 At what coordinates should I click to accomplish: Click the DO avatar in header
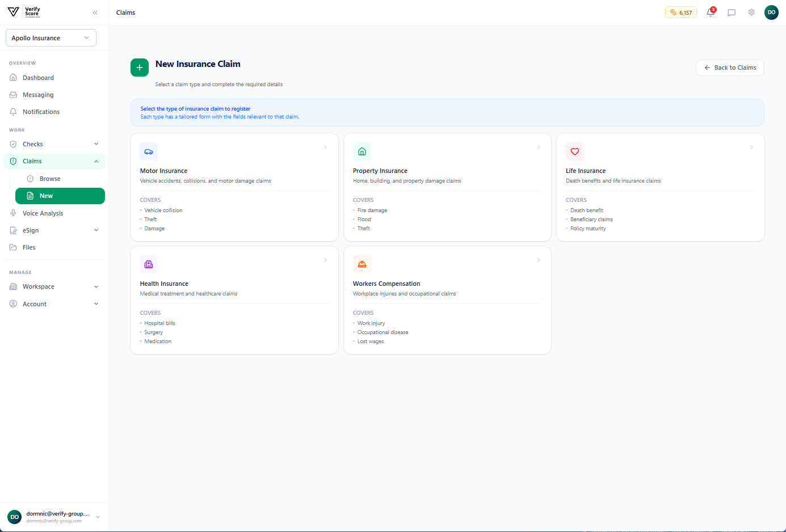click(771, 12)
